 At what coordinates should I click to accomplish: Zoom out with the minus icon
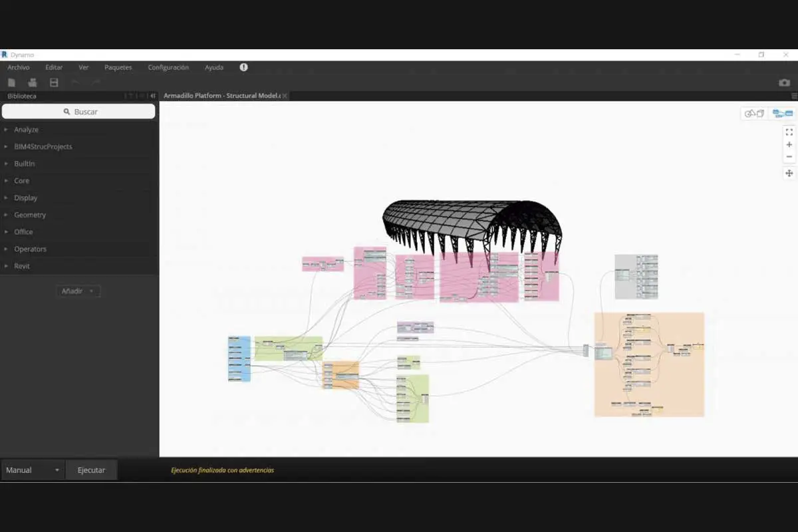pyautogui.click(x=789, y=157)
